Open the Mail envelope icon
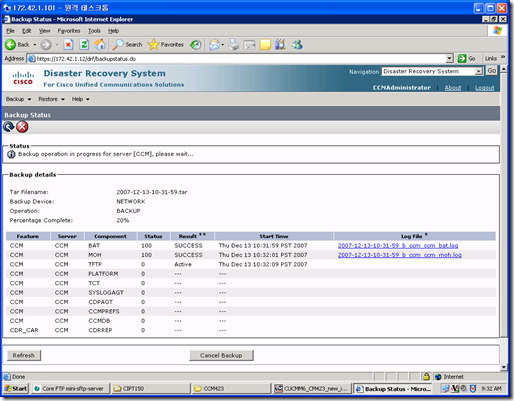514x401 pixels. tap(214, 44)
